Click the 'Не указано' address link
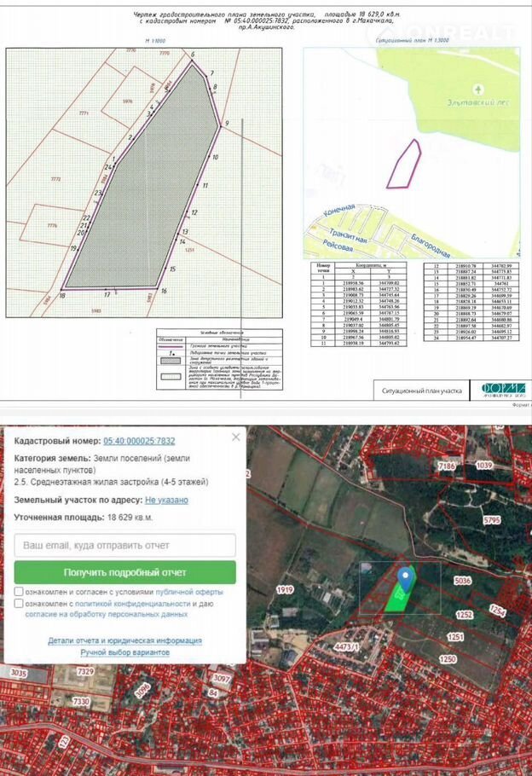The image size is (532, 776). (x=166, y=500)
